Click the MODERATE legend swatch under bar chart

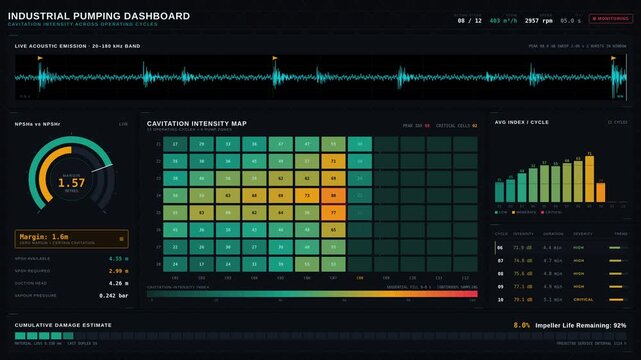pos(513,212)
